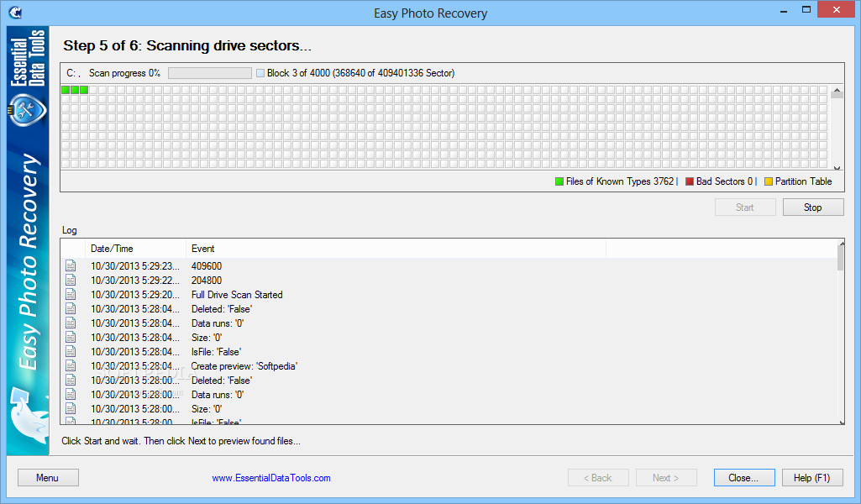Select log event '409600'
Viewport: 861px width, 504px height.
tap(207, 266)
